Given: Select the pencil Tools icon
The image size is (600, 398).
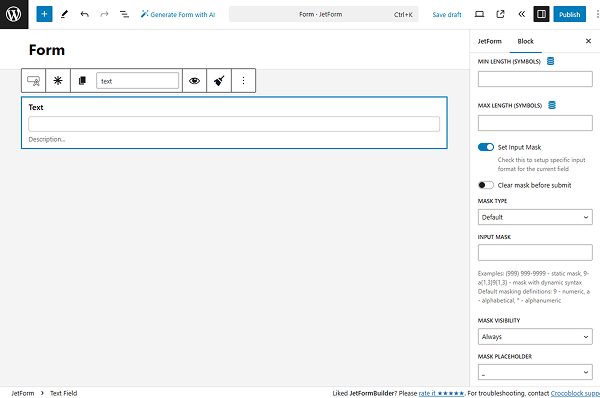Looking at the screenshot, I should [64, 14].
